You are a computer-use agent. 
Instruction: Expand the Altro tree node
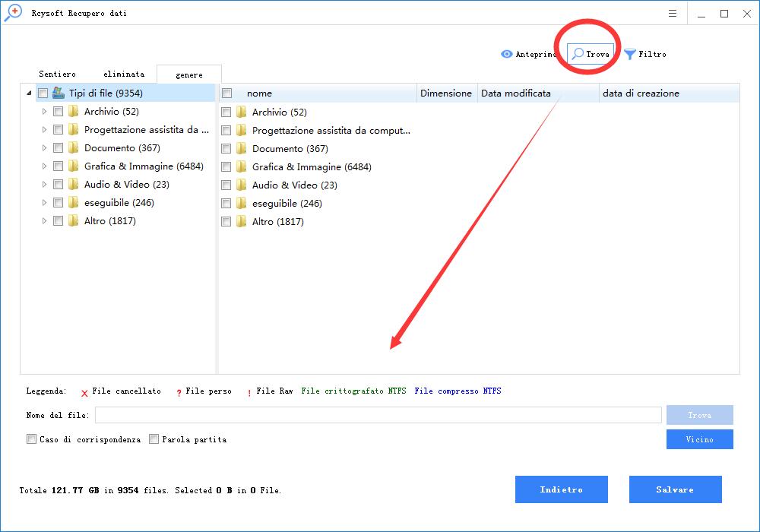44,221
